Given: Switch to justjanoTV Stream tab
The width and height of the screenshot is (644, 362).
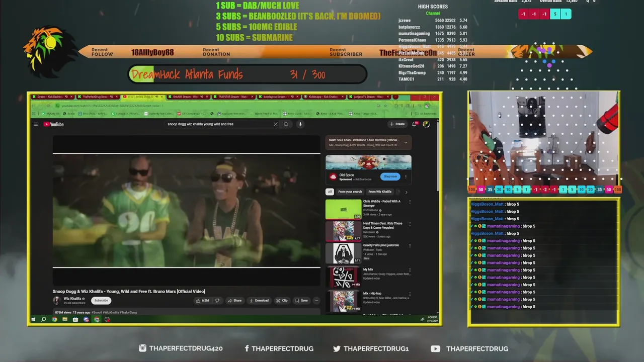Looking at the screenshot, I should coord(369,97).
